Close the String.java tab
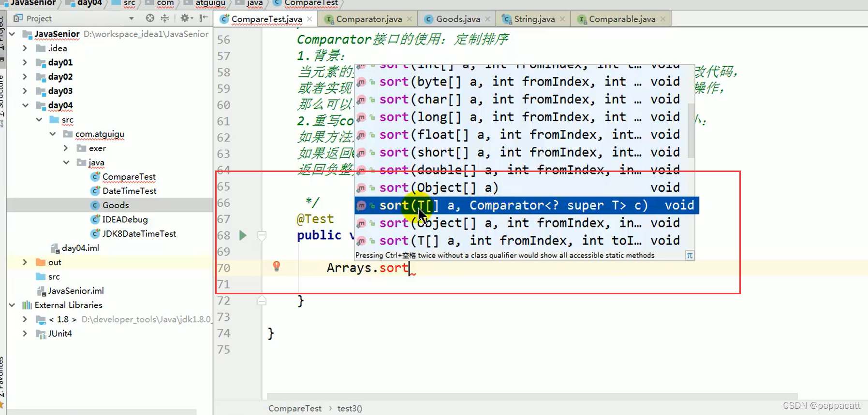The width and height of the screenshot is (868, 415). pos(562,19)
